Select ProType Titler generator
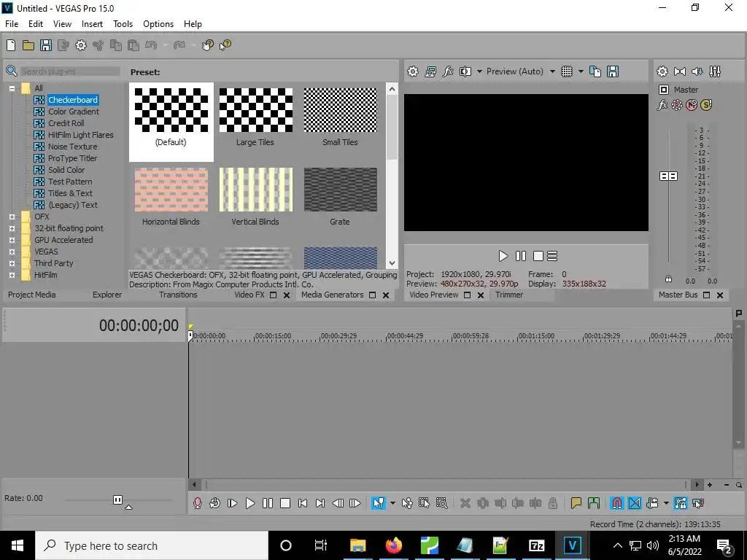 coord(72,158)
